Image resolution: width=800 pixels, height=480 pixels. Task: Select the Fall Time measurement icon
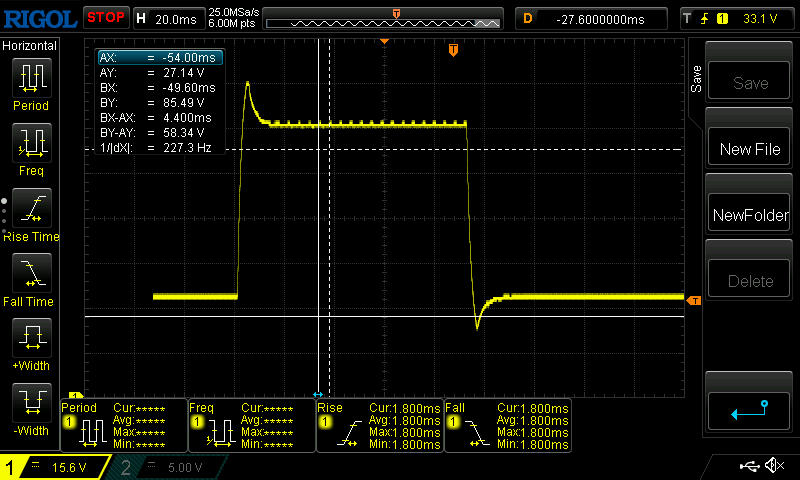point(32,273)
